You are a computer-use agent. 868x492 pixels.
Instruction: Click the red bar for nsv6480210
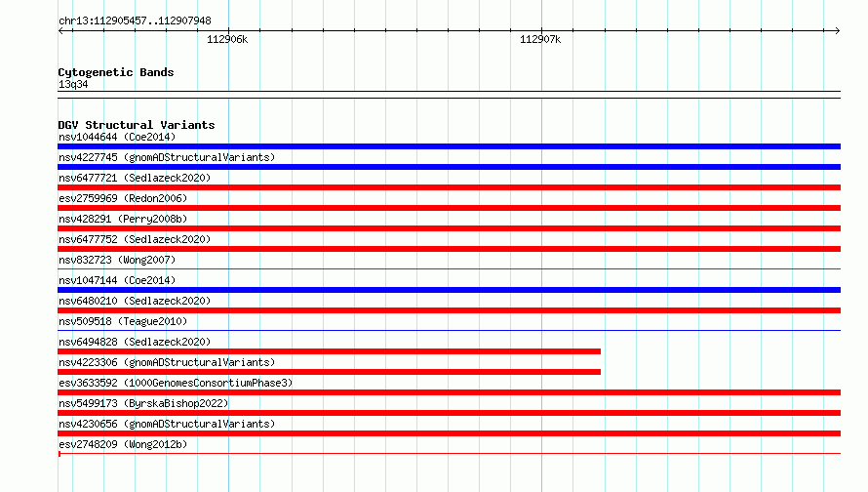(449, 310)
